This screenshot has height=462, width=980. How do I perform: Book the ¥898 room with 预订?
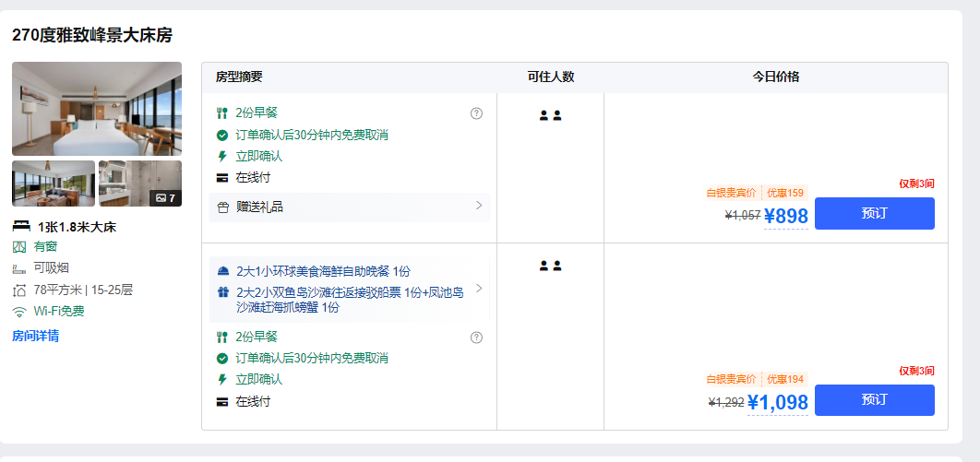click(x=874, y=213)
